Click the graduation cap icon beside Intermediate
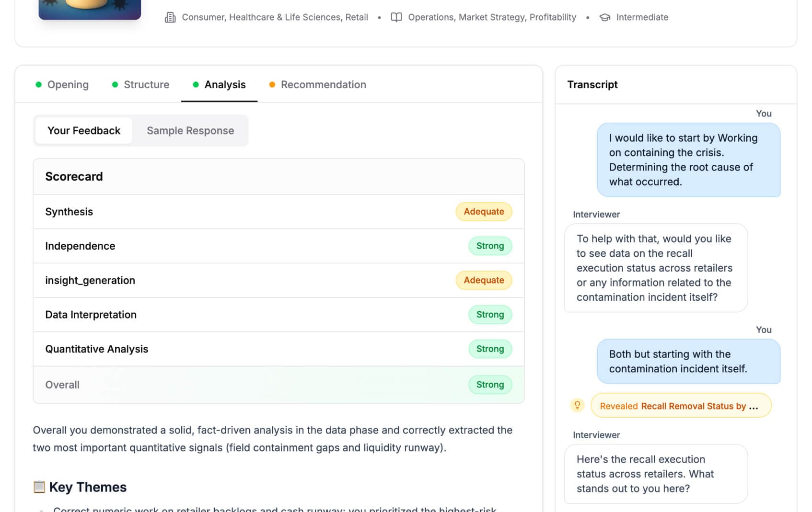Viewport: 812px width, 512px height. click(x=605, y=17)
